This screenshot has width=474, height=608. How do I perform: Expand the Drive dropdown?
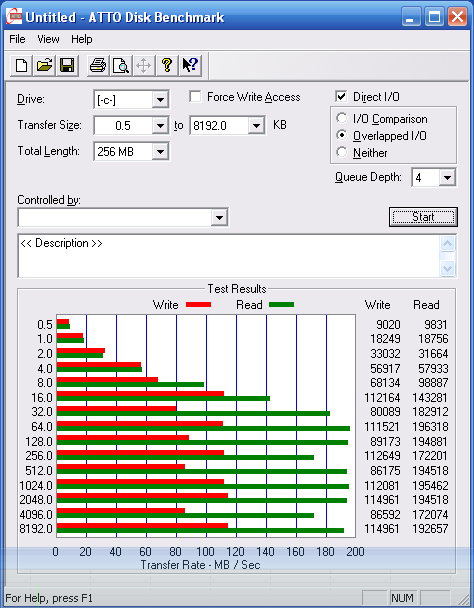tap(160, 100)
